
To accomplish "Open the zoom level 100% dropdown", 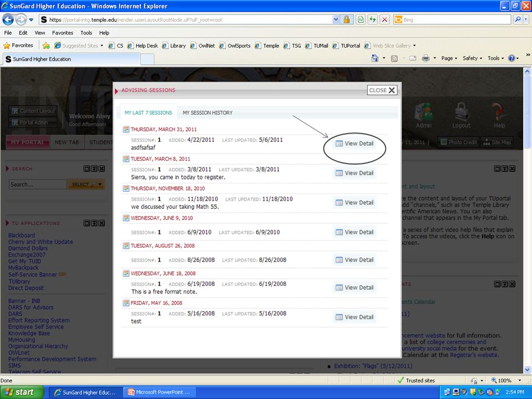I will (x=519, y=380).
